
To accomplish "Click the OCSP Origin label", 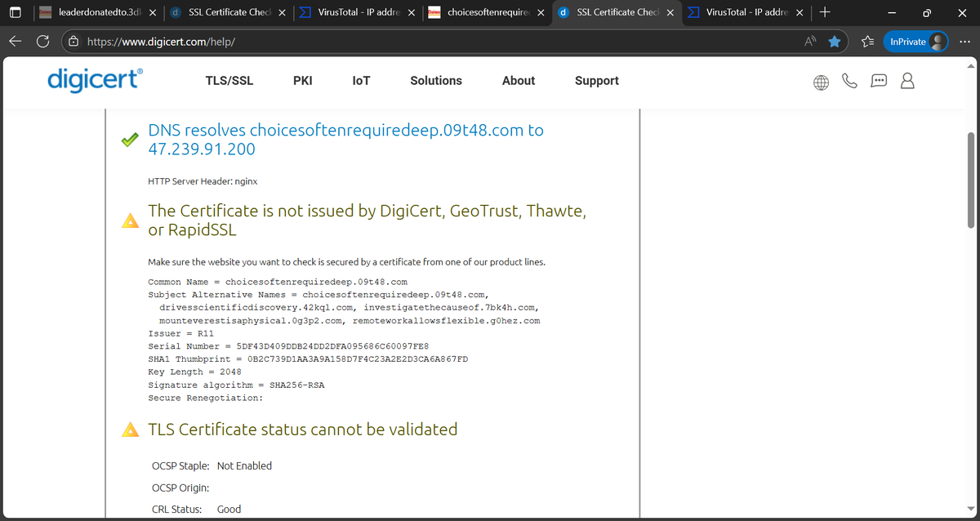I will [180, 488].
